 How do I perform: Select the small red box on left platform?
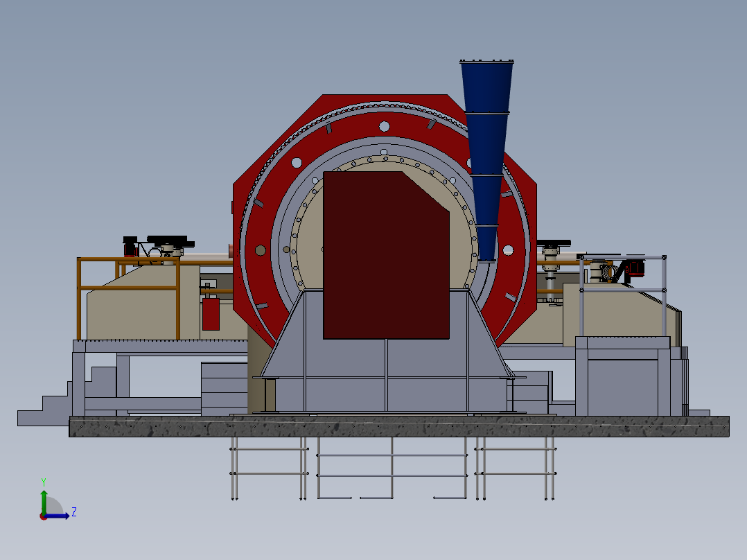[211, 314]
